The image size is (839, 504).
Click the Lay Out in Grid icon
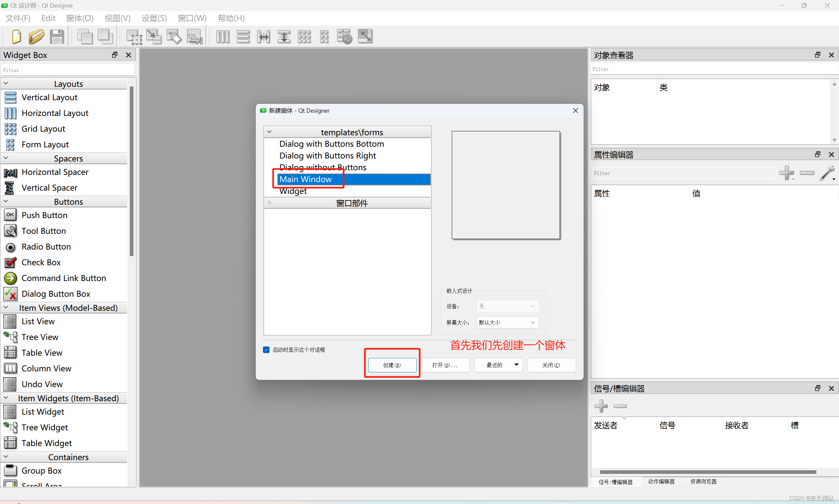tap(304, 37)
